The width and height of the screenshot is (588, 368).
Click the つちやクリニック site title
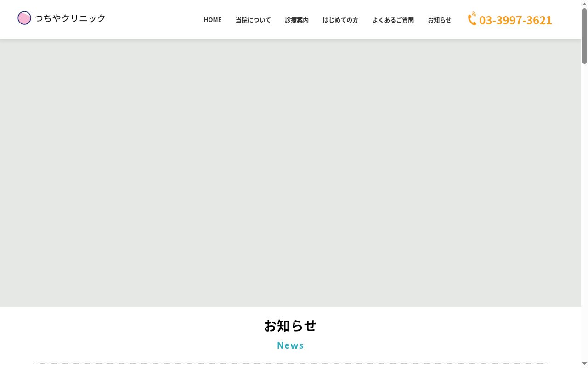pyautogui.click(x=70, y=18)
